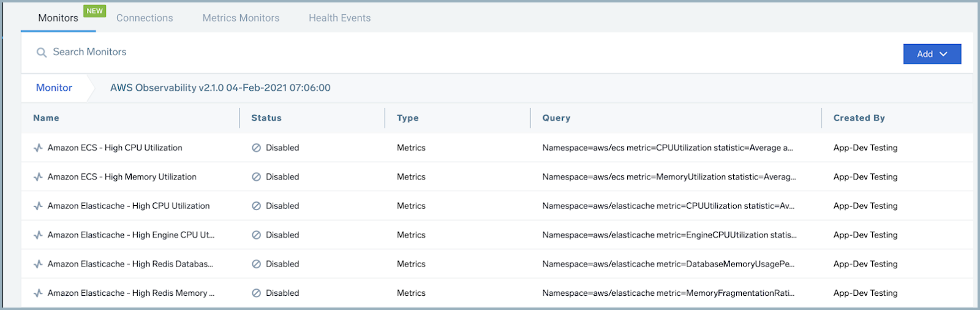980x310 pixels.
Task: Click monitor icon beside Amazon ECS High Memory Utilization
Action: pyautogui.click(x=38, y=177)
